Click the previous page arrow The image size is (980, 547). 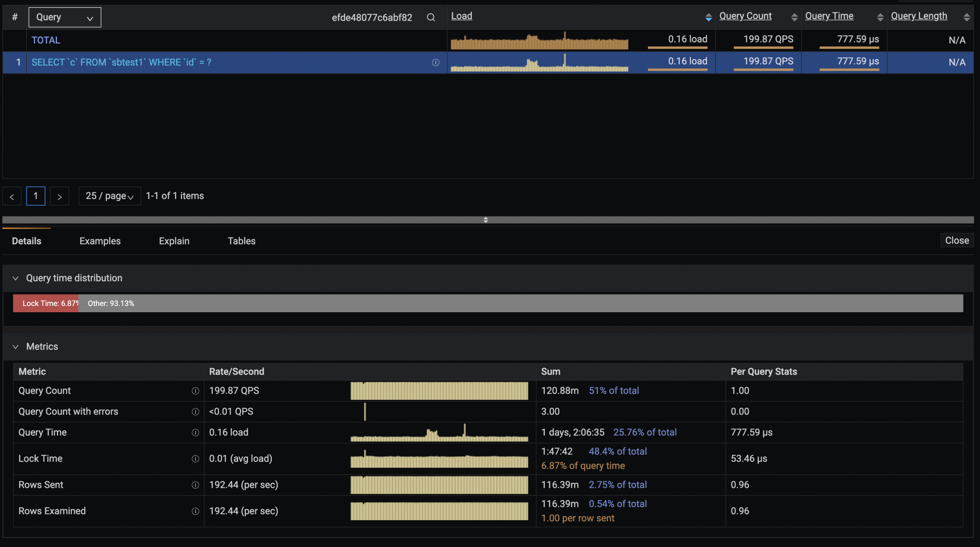11,196
